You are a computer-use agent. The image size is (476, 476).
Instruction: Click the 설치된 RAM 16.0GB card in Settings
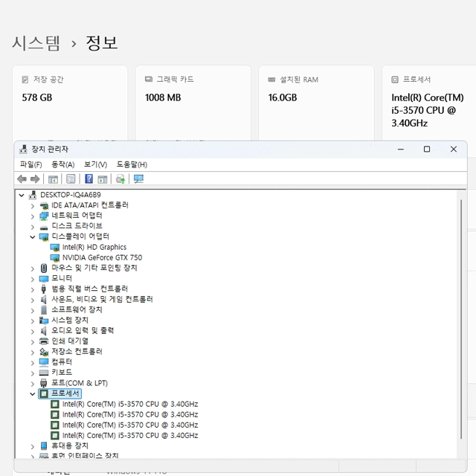[316, 103]
